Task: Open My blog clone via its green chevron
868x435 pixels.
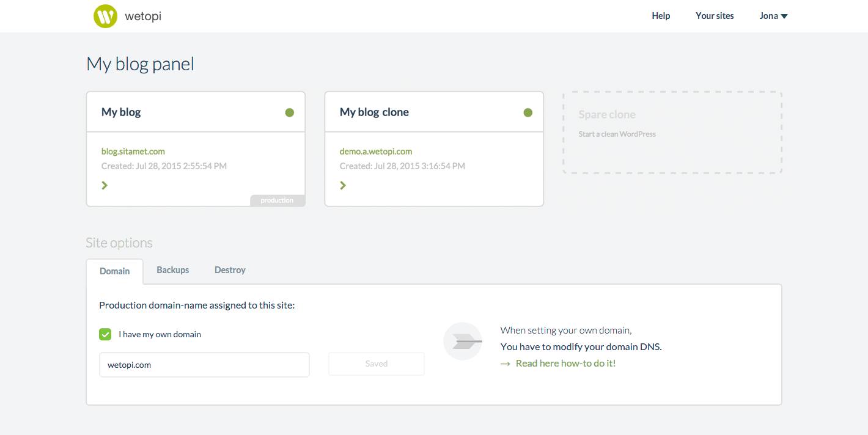Action: pyautogui.click(x=343, y=185)
